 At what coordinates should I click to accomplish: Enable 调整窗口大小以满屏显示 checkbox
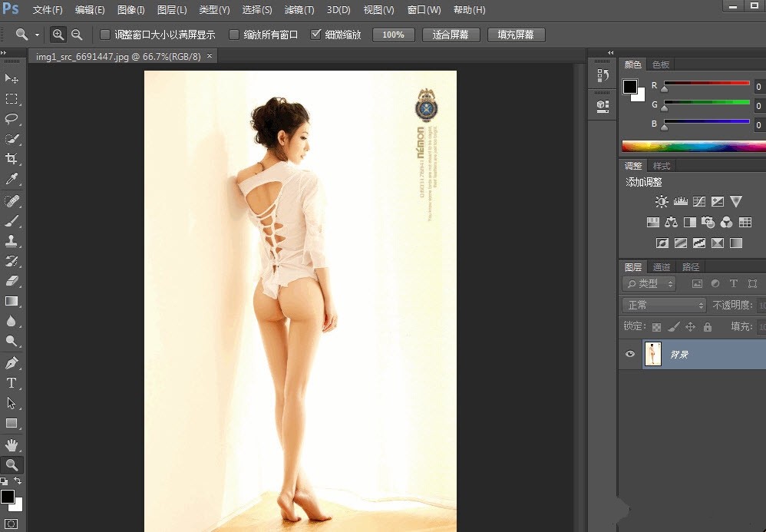pos(104,35)
